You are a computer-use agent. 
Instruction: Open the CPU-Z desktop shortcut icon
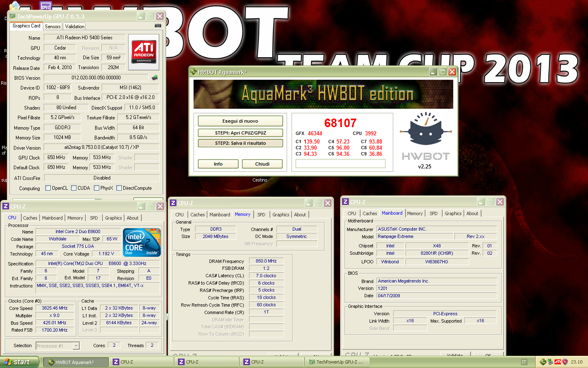point(46,6)
